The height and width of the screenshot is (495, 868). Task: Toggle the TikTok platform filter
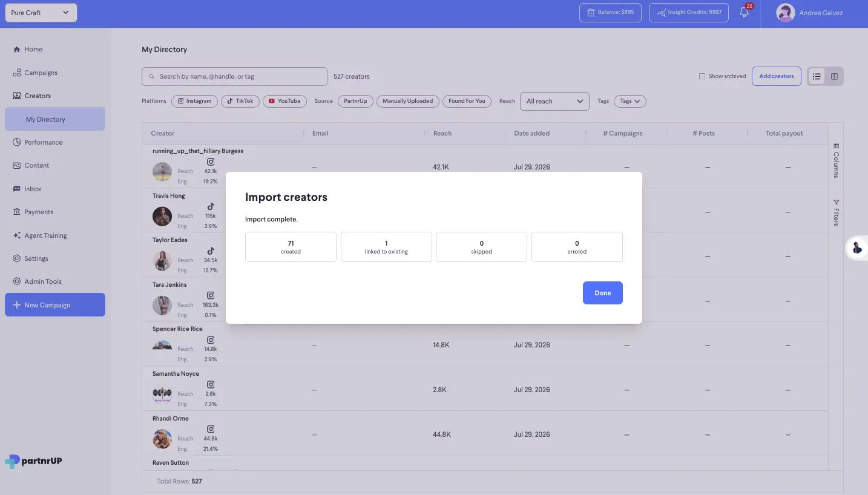click(240, 101)
